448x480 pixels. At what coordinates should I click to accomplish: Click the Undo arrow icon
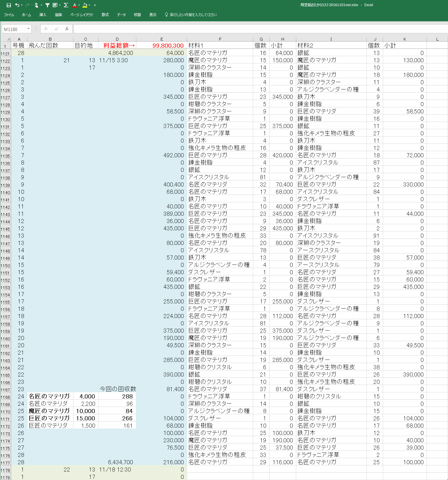tap(17, 5)
